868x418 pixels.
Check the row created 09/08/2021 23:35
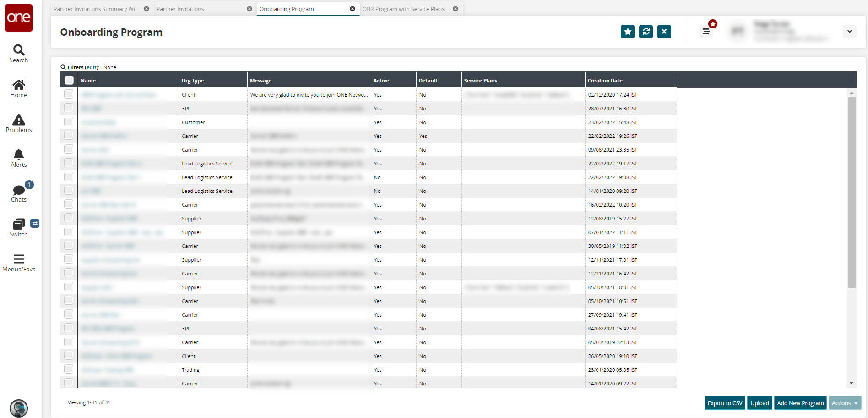(x=69, y=149)
